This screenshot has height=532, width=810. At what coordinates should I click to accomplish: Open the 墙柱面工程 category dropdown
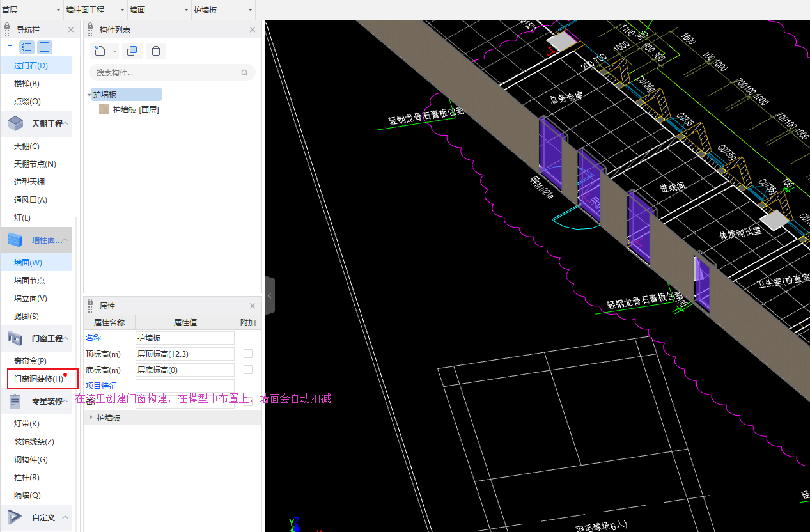tap(96, 10)
